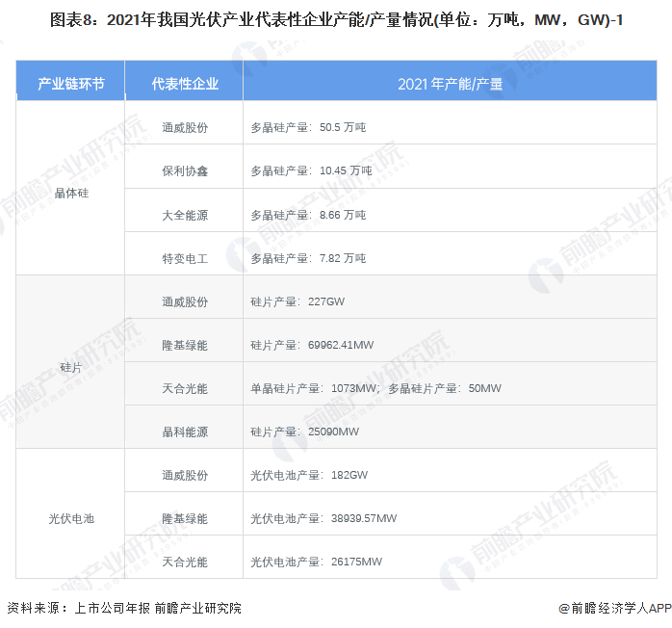Viewport: 672px width, 628px height.
Task: Click the source note '资料来源：上市公司年报'
Action: point(78,608)
